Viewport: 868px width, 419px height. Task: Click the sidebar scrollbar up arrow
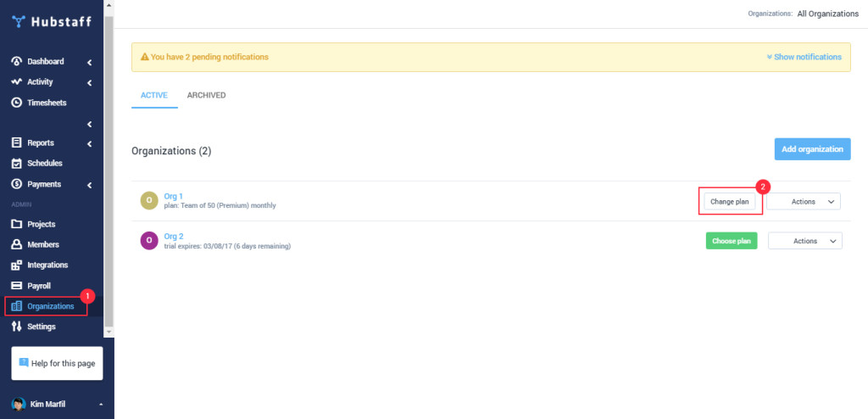[108, 6]
